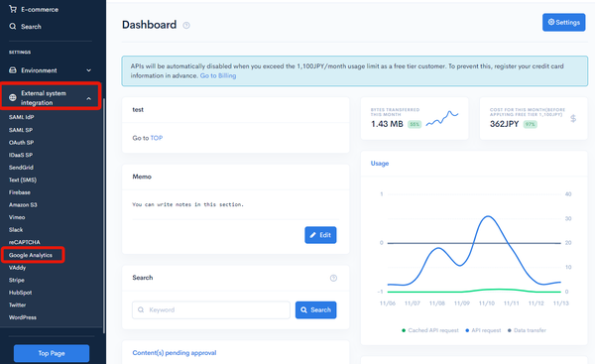Click the Keyword search input field

coord(211,309)
